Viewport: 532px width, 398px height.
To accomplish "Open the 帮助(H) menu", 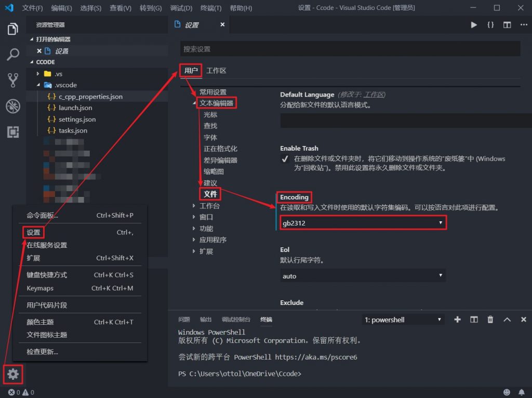I will [241, 8].
